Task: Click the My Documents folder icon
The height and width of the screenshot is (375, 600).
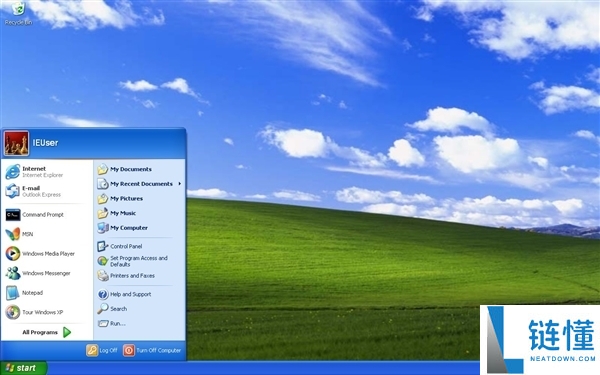Action: [103, 169]
